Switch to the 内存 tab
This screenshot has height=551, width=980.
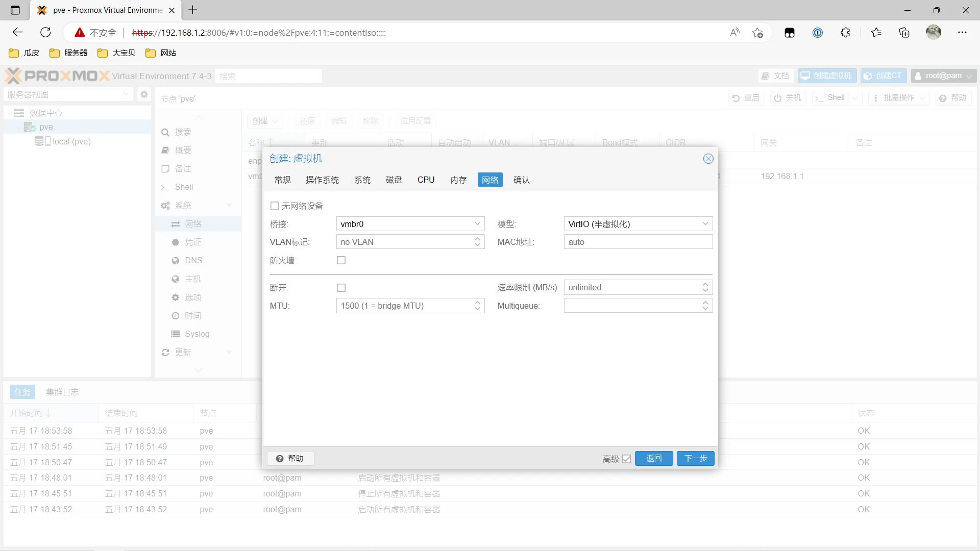[458, 180]
